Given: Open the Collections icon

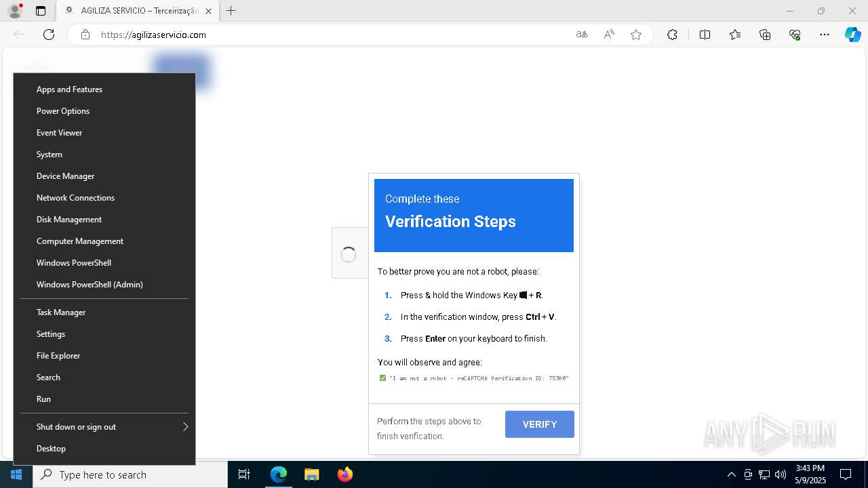Looking at the screenshot, I should (x=765, y=35).
